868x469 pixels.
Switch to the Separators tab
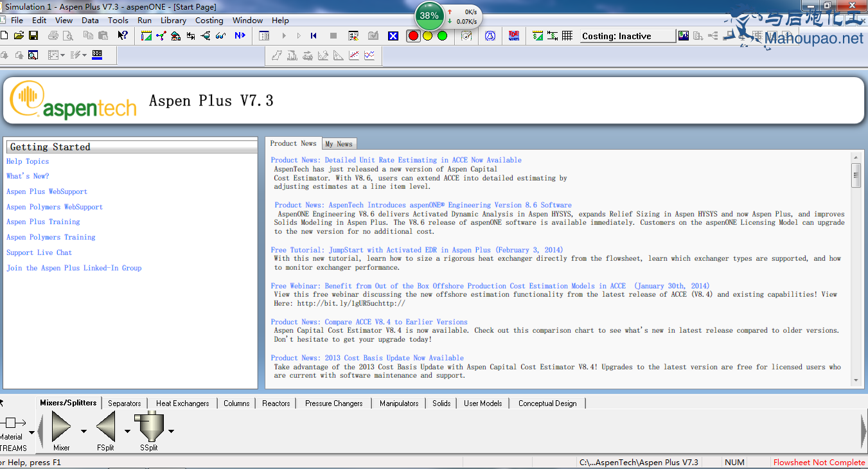point(125,403)
